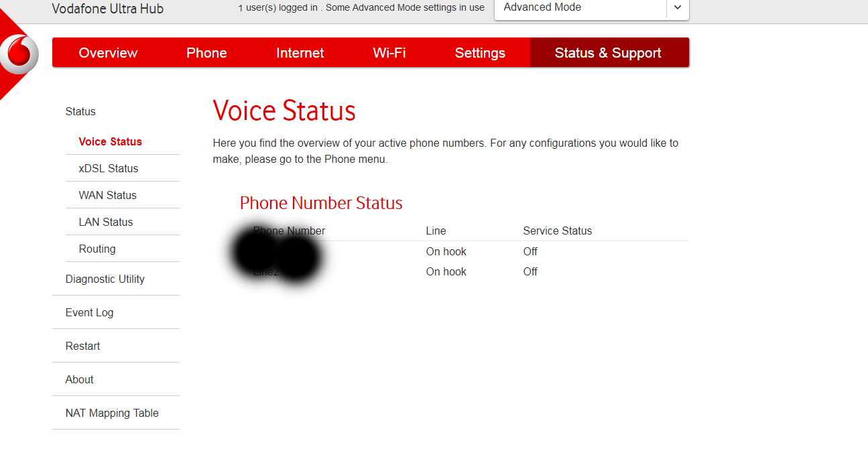Open the Overview tab
Screen dimensions: 868x453
[x=108, y=53]
